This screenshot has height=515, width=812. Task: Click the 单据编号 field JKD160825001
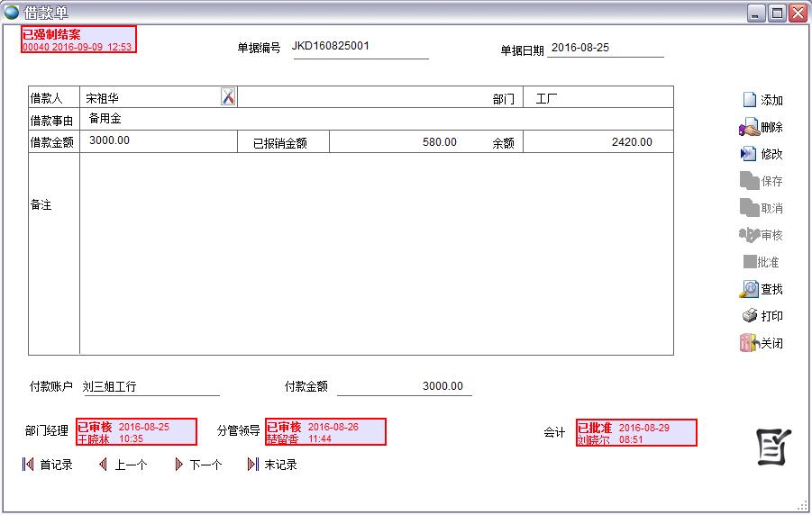[x=360, y=47]
